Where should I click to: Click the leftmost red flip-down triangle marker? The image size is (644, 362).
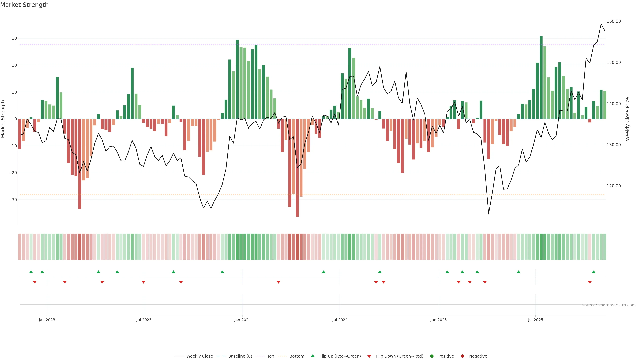[x=35, y=282]
